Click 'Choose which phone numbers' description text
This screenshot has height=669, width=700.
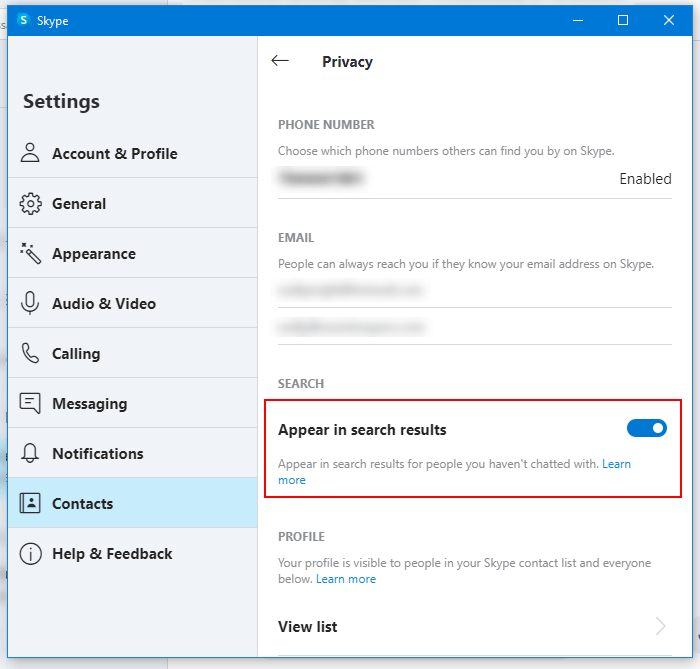[x=446, y=151]
